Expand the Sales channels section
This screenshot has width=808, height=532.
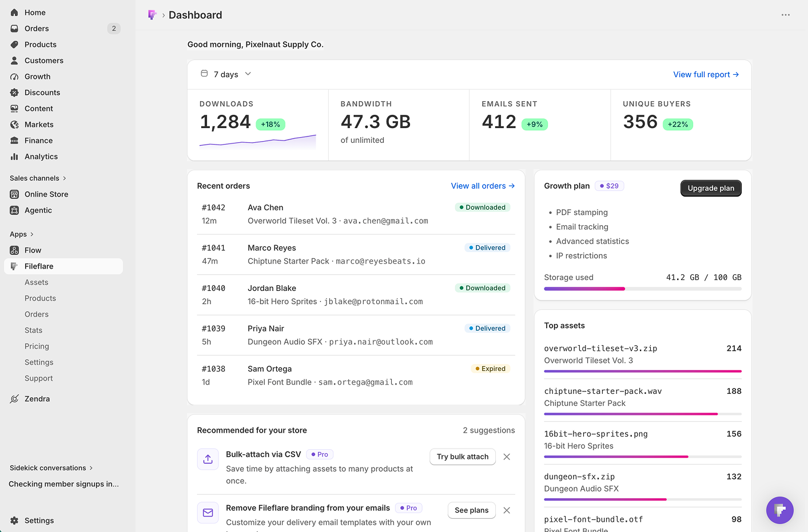(38, 178)
